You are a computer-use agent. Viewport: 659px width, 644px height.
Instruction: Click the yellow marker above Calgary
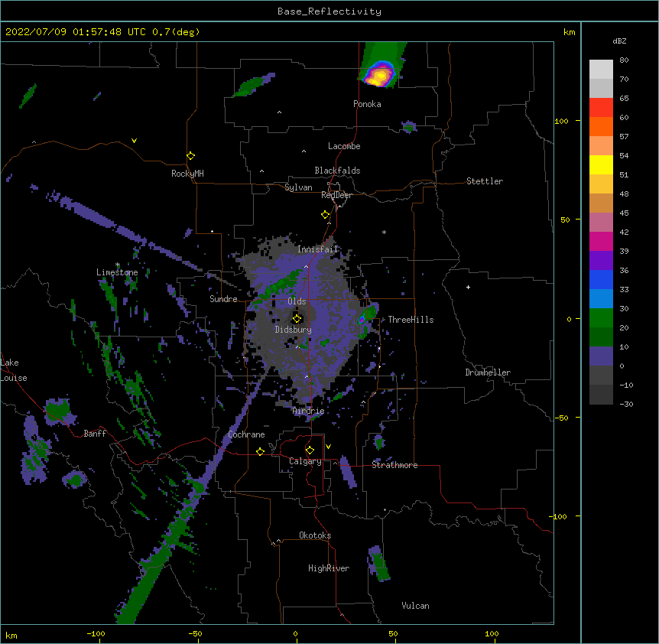pos(310,450)
